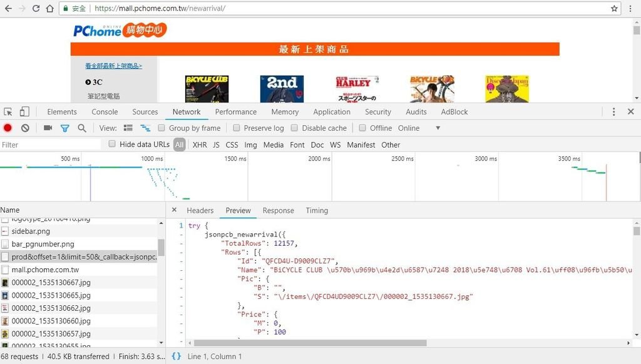This screenshot has height=364, width=641.
Task: Close the request details pane
Action: (x=174, y=210)
